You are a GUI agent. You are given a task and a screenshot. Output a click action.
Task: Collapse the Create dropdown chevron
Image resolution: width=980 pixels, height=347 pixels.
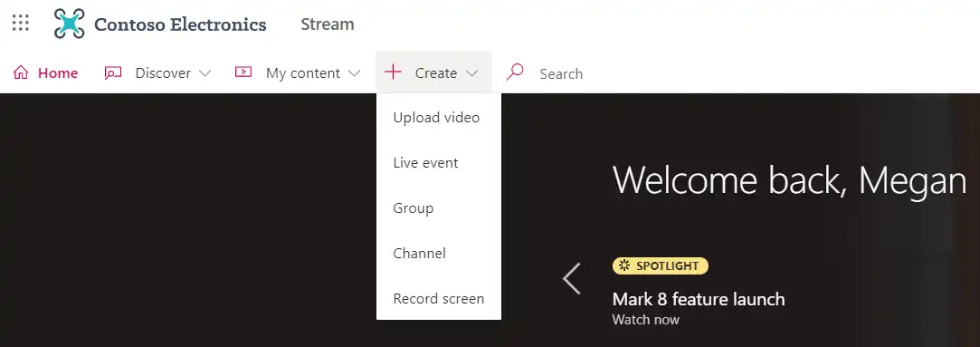(471, 73)
